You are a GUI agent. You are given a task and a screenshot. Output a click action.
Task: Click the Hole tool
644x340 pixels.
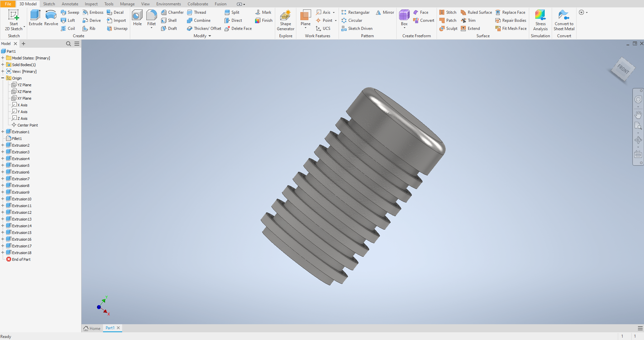point(137,18)
